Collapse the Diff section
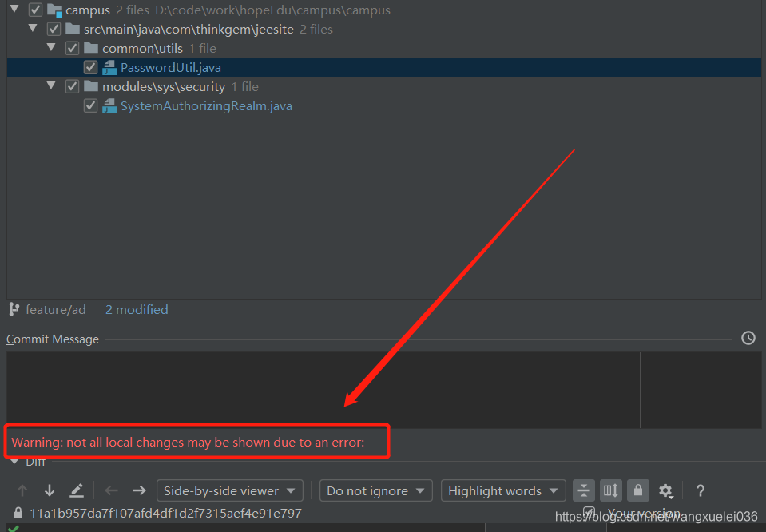 [x=14, y=461]
